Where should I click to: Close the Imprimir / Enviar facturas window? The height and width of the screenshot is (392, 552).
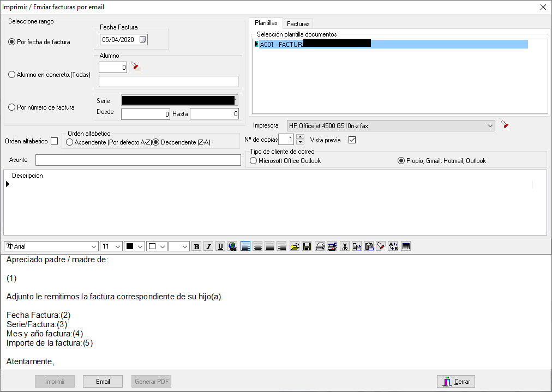(x=543, y=7)
